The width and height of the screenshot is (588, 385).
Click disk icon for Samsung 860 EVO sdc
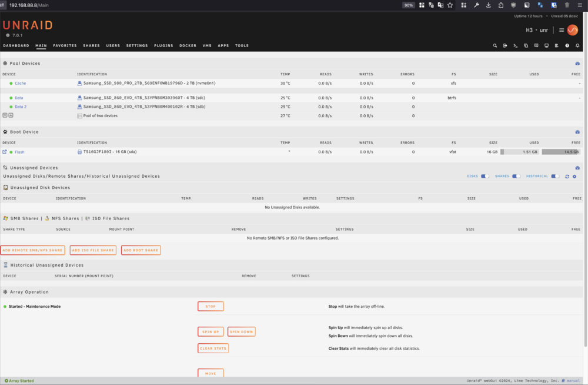[79, 98]
